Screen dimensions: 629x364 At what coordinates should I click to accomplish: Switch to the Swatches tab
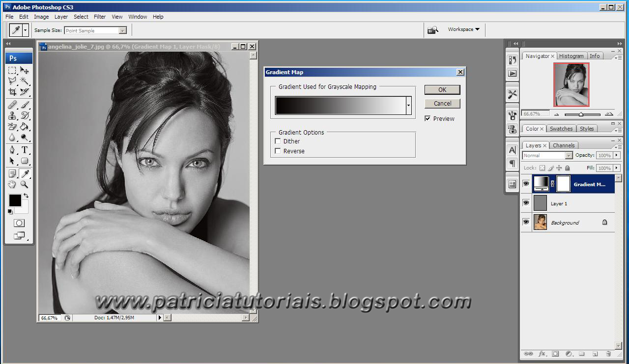(x=561, y=129)
